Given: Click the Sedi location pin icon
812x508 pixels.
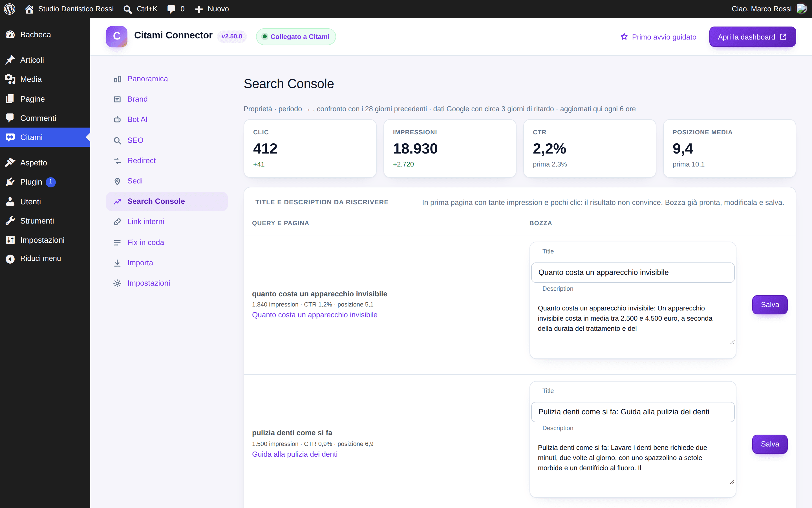Looking at the screenshot, I should [x=117, y=181].
